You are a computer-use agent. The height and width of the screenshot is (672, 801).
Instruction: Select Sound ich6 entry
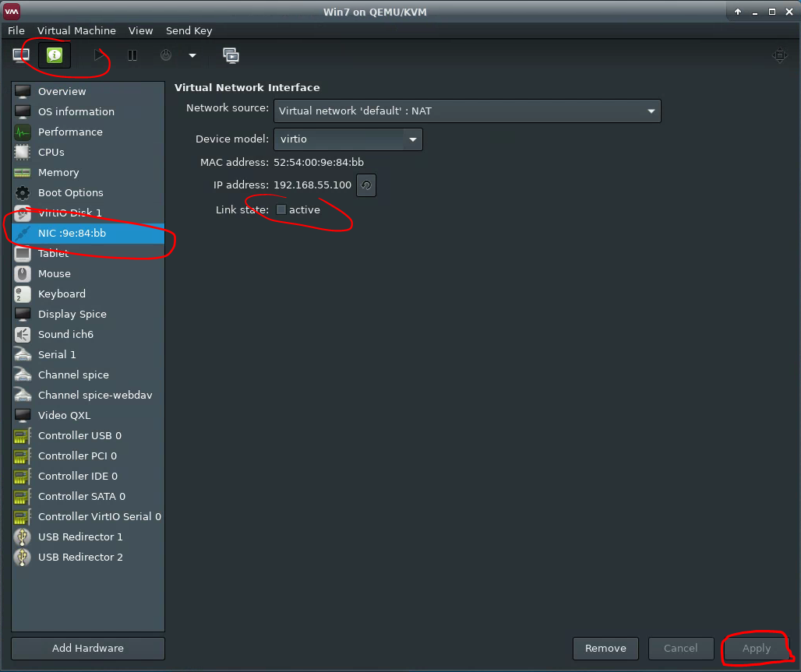88,335
